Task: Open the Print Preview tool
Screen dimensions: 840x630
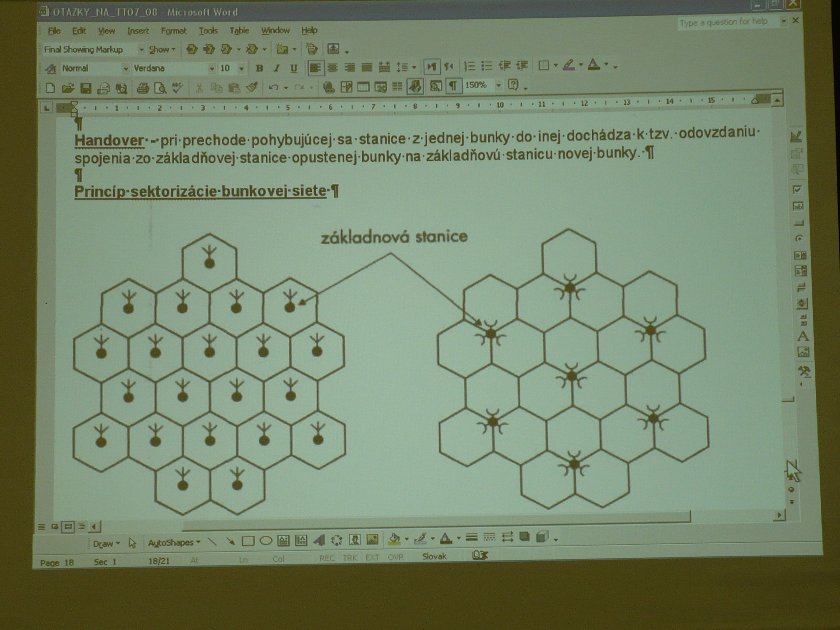Action: (160, 89)
